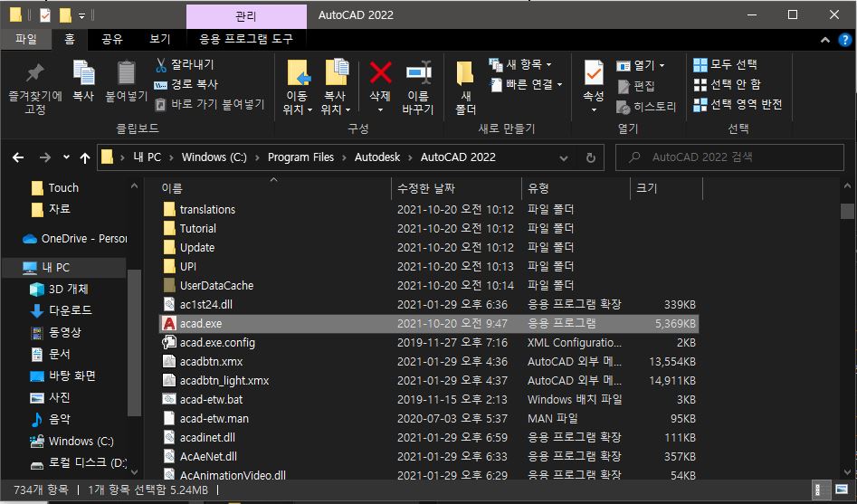Select the acad.exe AutoCAD application icon
The height and width of the screenshot is (504, 857).
click(x=169, y=324)
